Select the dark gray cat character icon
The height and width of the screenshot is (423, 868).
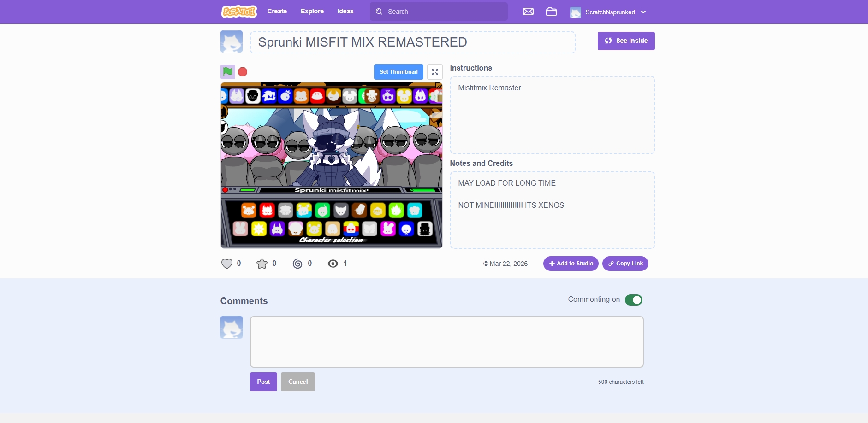tap(341, 210)
